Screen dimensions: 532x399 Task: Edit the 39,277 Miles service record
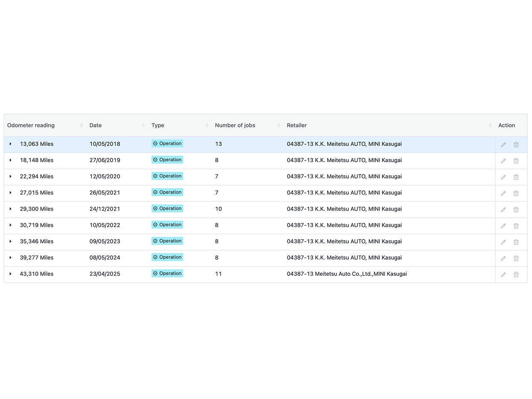[x=503, y=258]
